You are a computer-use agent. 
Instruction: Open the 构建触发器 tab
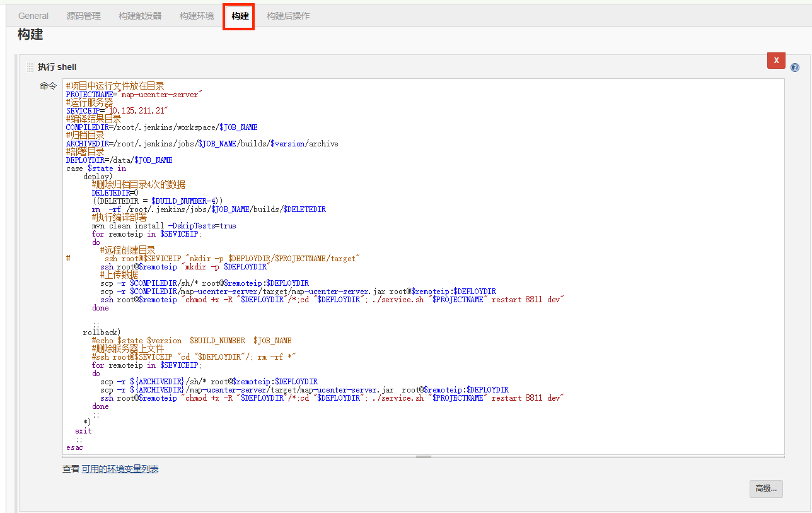140,16
